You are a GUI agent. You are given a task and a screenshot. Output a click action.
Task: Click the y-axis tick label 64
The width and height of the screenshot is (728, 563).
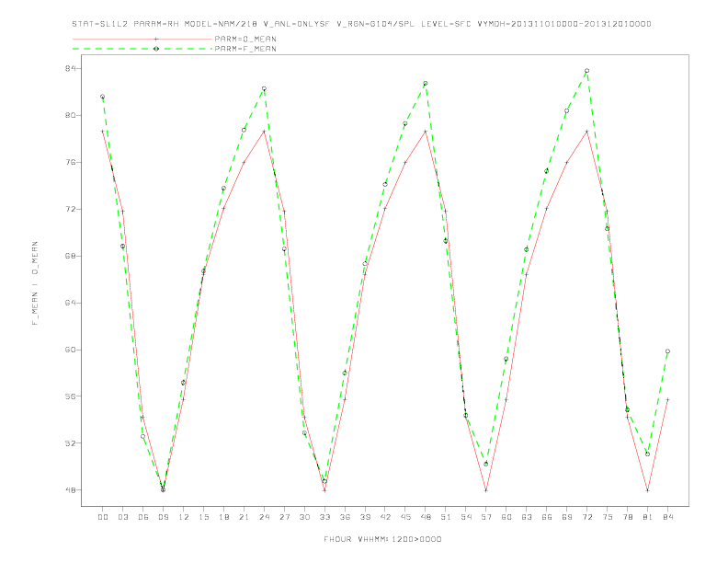pyautogui.click(x=71, y=303)
